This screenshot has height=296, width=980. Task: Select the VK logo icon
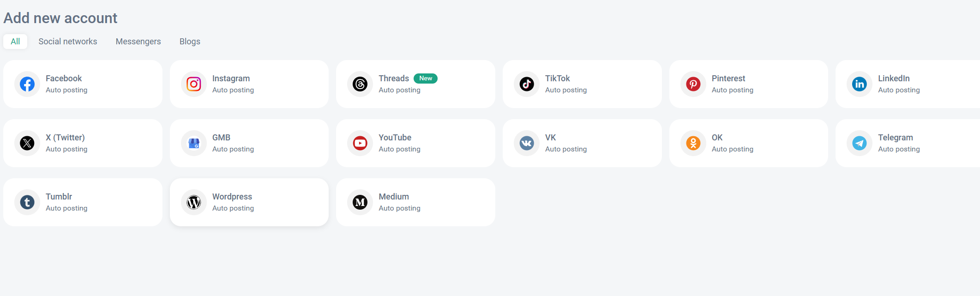coord(527,143)
